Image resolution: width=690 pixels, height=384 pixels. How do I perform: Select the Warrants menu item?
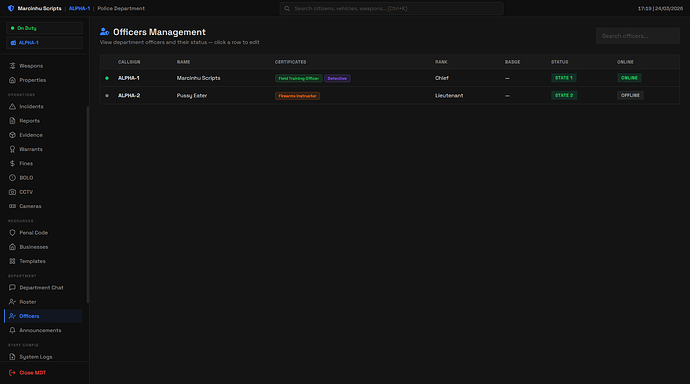tap(43, 149)
